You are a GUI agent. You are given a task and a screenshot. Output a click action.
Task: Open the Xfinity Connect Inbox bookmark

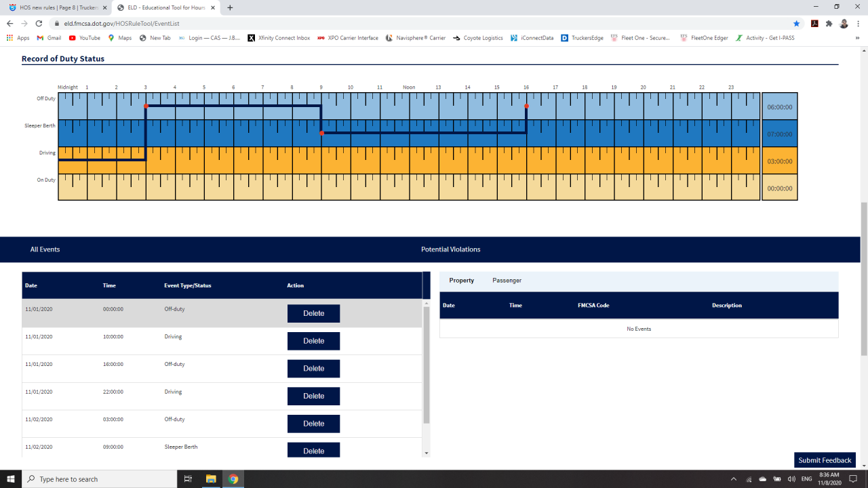click(x=279, y=38)
